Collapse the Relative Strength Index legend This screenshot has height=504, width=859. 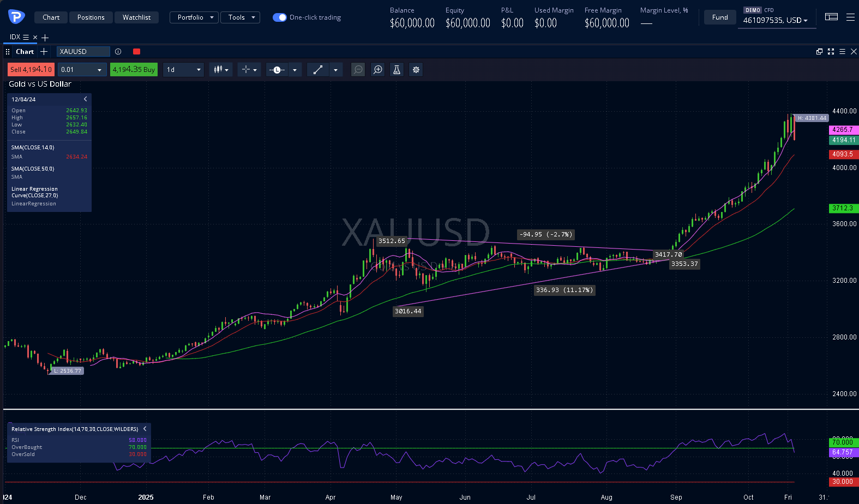point(145,429)
